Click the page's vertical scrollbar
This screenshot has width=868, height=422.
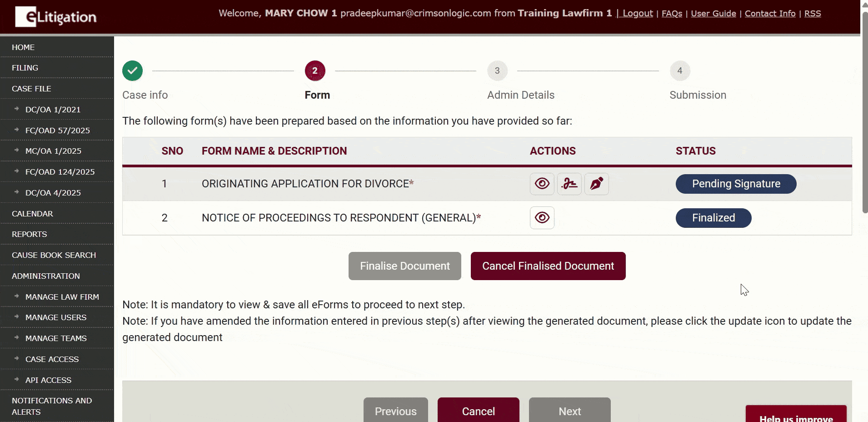865,114
